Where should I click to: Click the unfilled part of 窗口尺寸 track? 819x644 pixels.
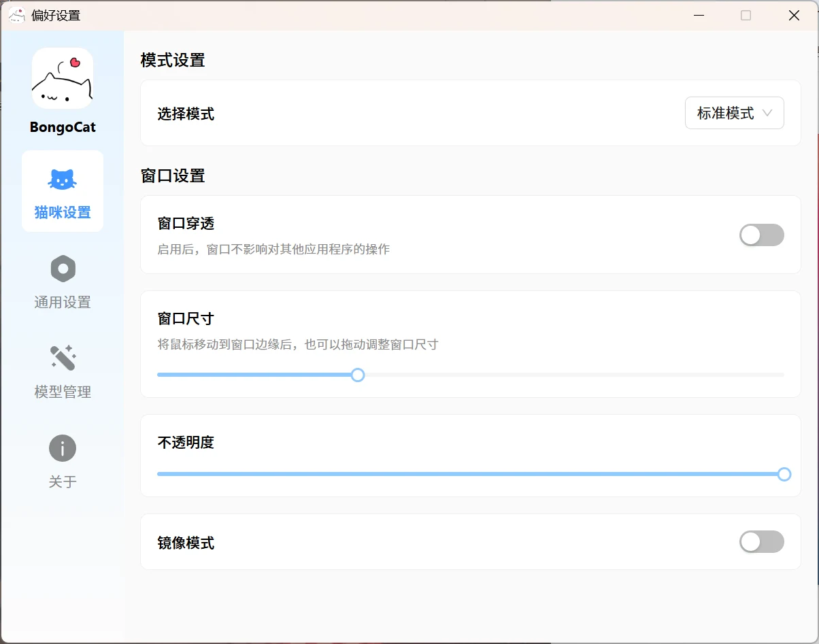(571, 375)
